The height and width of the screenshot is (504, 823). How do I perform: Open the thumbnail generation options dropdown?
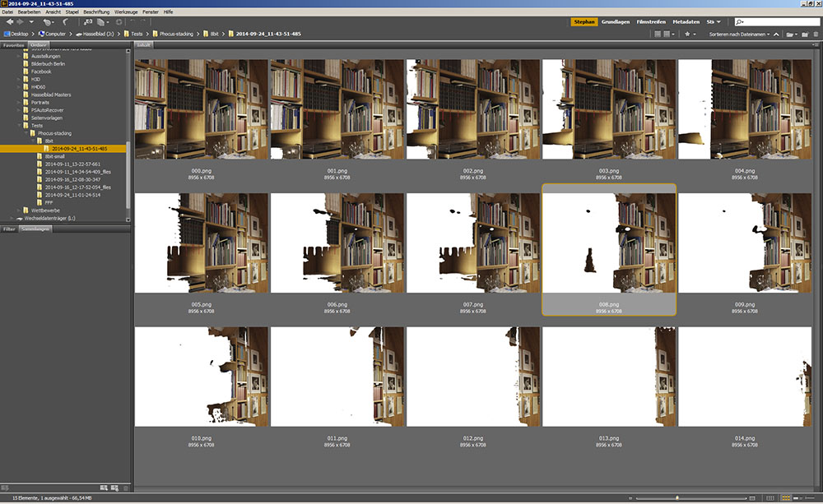pos(668,34)
